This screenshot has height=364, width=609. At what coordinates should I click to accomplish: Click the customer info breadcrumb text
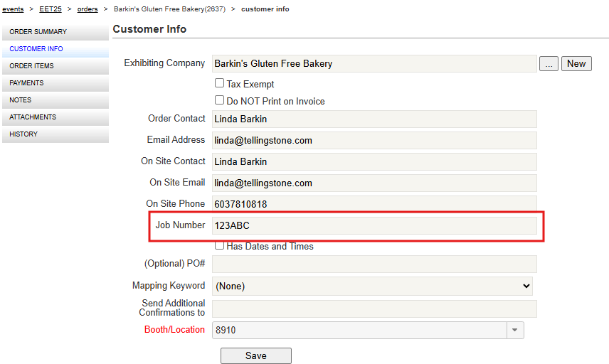coord(265,9)
